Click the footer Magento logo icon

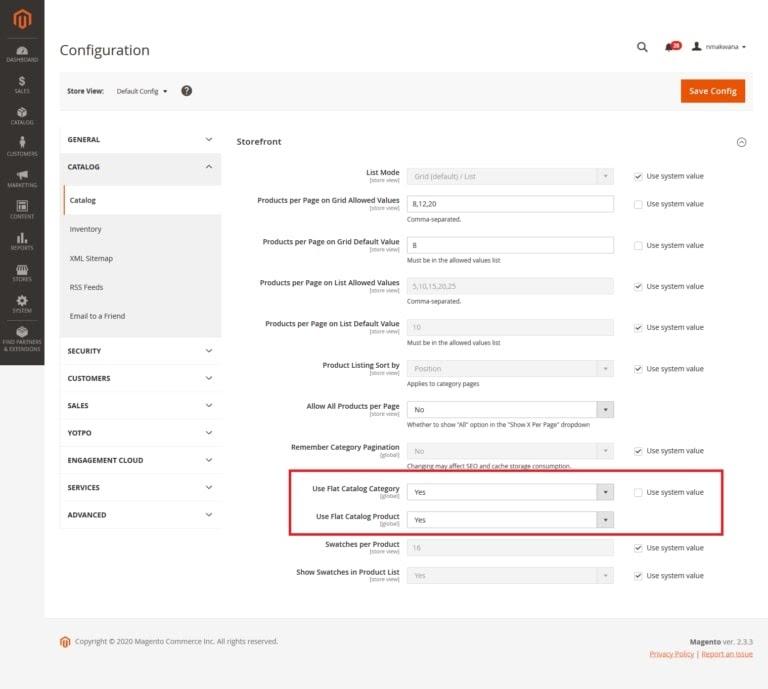point(65,641)
